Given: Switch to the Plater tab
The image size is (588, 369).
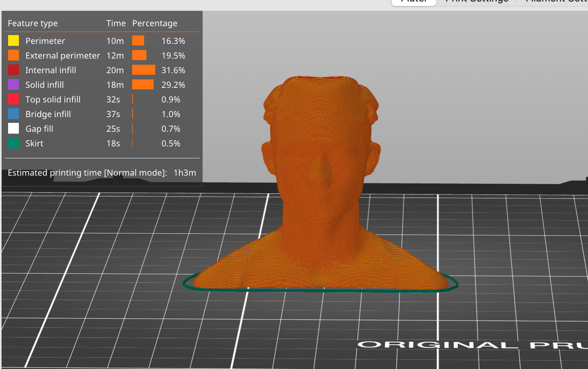Looking at the screenshot, I should point(413,2).
